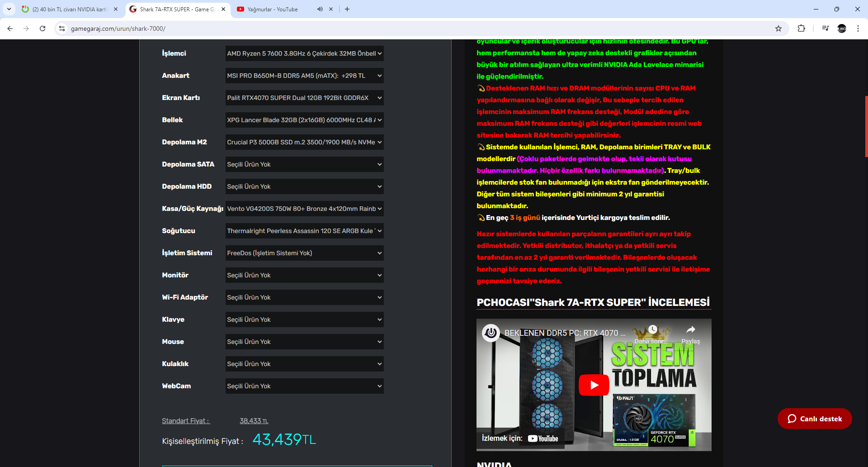Image resolution: width=868 pixels, height=467 pixels.
Task: Click the 38,433 TL standard price
Action: 254,421
